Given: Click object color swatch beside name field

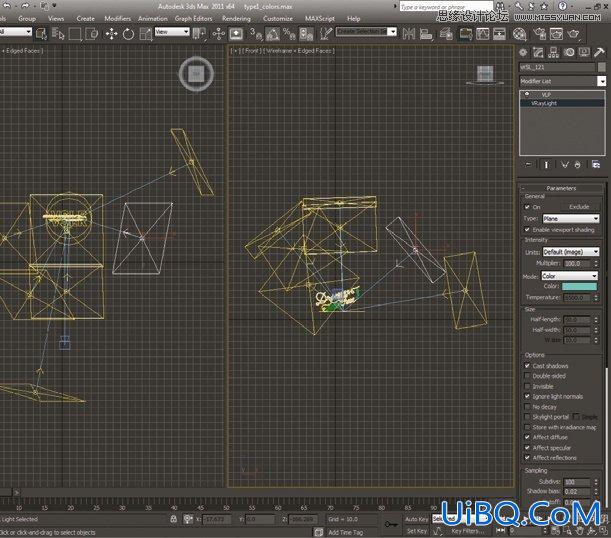Looking at the screenshot, I should coord(602,67).
